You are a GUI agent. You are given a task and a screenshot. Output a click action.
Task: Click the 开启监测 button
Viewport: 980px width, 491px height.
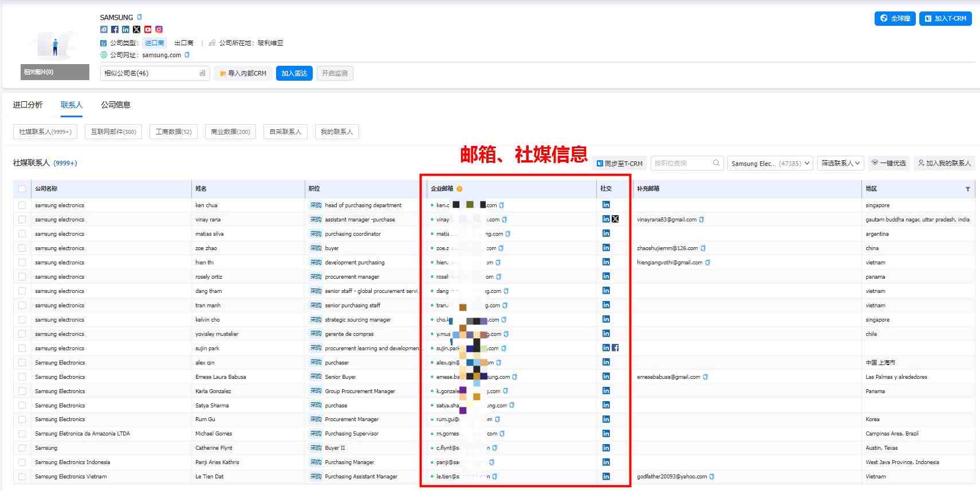pyautogui.click(x=334, y=73)
